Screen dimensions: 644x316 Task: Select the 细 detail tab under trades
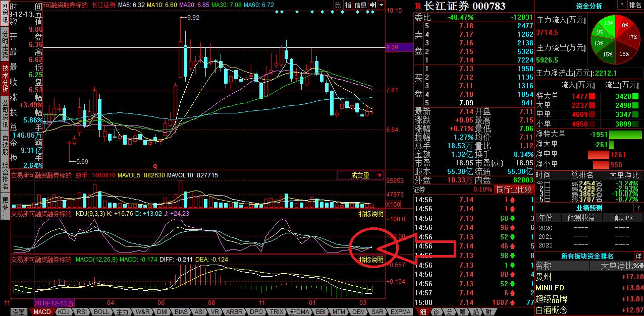coord(423,312)
